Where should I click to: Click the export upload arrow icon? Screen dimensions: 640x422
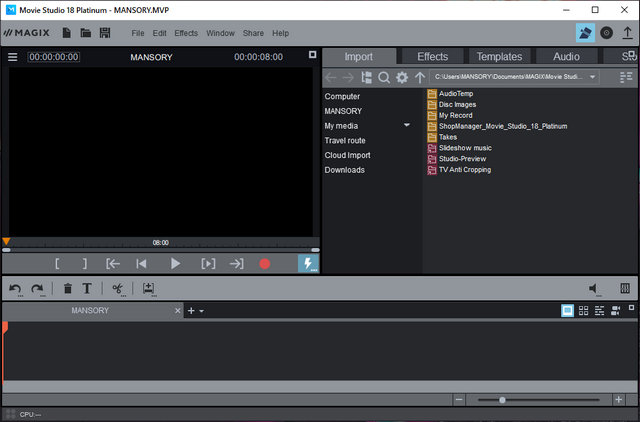click(627, 33)
